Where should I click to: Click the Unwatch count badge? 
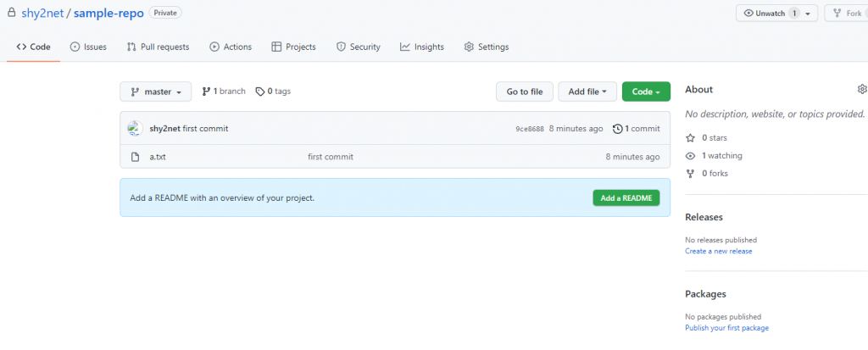[794, 14]
